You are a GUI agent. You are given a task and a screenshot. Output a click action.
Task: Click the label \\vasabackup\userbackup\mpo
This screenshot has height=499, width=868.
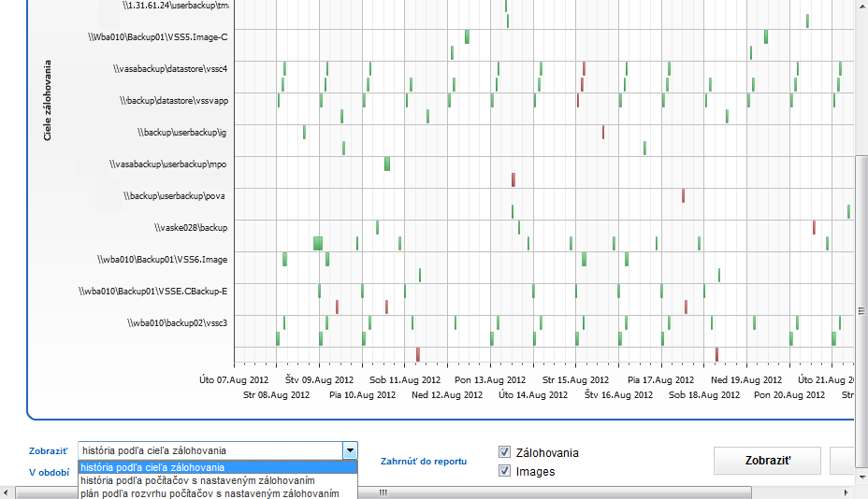pyautogui.click(x=167, y=164)
